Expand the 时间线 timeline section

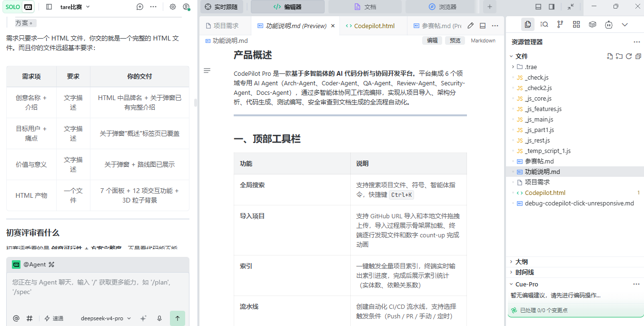click(575, 272)
